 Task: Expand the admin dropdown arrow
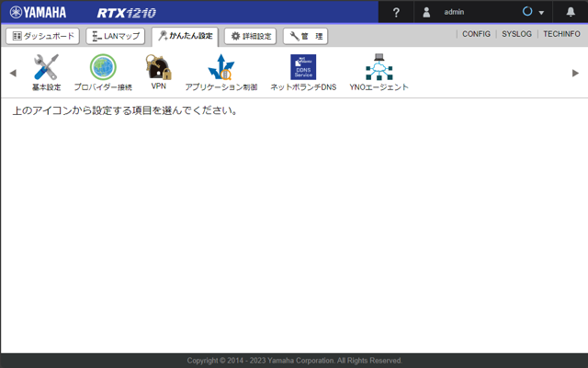point(541,13)
